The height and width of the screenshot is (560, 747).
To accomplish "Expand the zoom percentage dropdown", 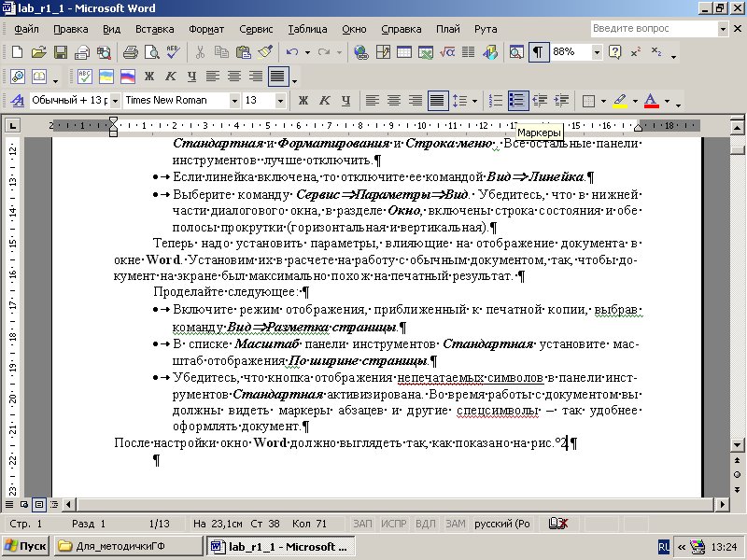I will coord(597,52).
